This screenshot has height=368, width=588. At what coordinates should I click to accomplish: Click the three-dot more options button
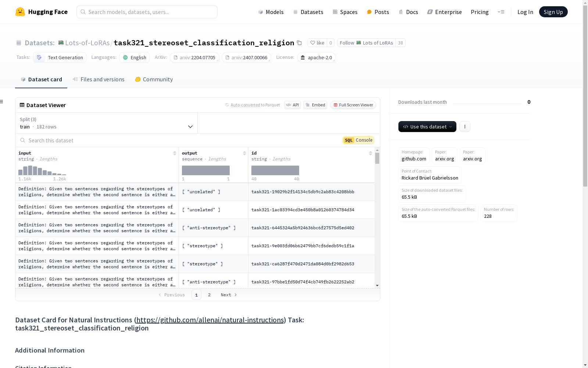(x=465, y=127)
